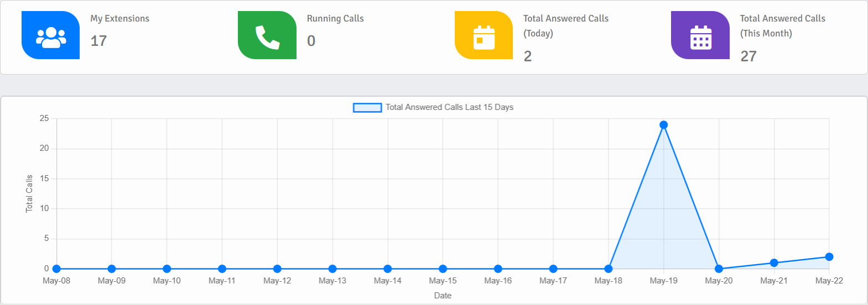Click the green Running Calls phone icon

coord(267,36)
